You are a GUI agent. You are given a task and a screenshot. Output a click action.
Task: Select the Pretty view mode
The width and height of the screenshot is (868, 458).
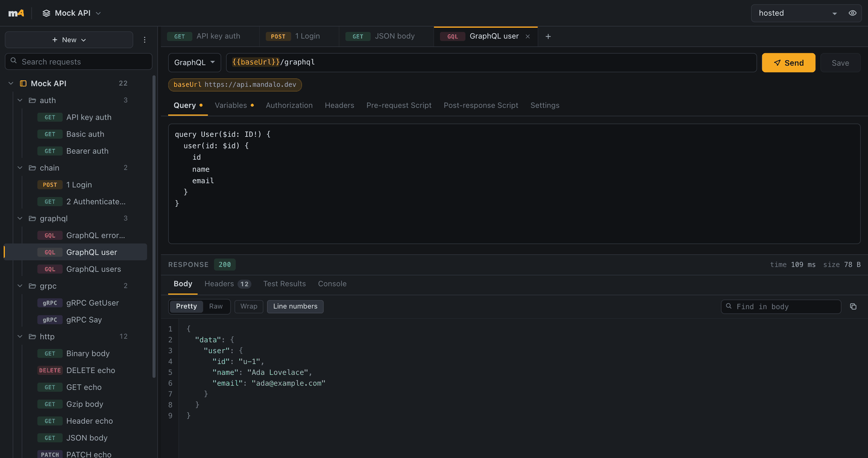point(187,307)
